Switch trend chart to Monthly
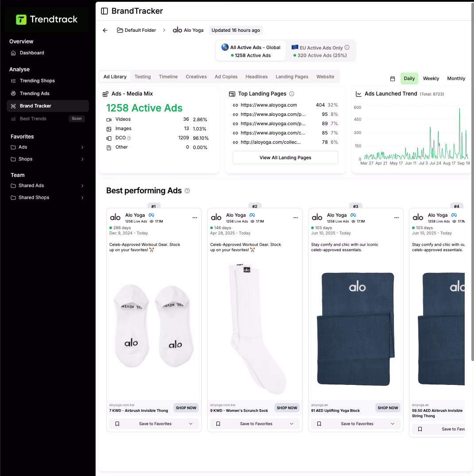Image resolution: width=474 pixels, height=476 pixels. tap(456, 79)
